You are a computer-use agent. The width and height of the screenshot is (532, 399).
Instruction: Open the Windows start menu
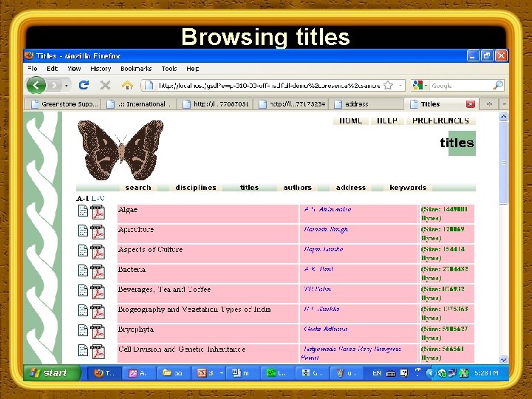(52, 373)
